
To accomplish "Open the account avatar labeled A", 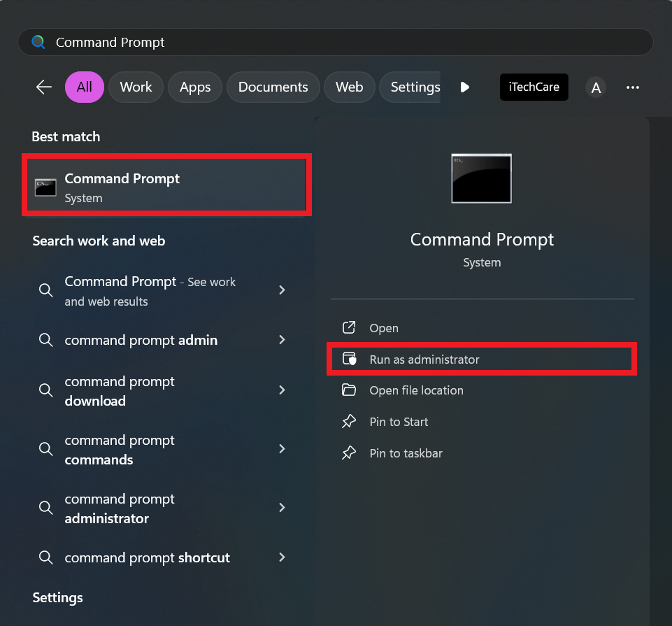I will [595, 87].
